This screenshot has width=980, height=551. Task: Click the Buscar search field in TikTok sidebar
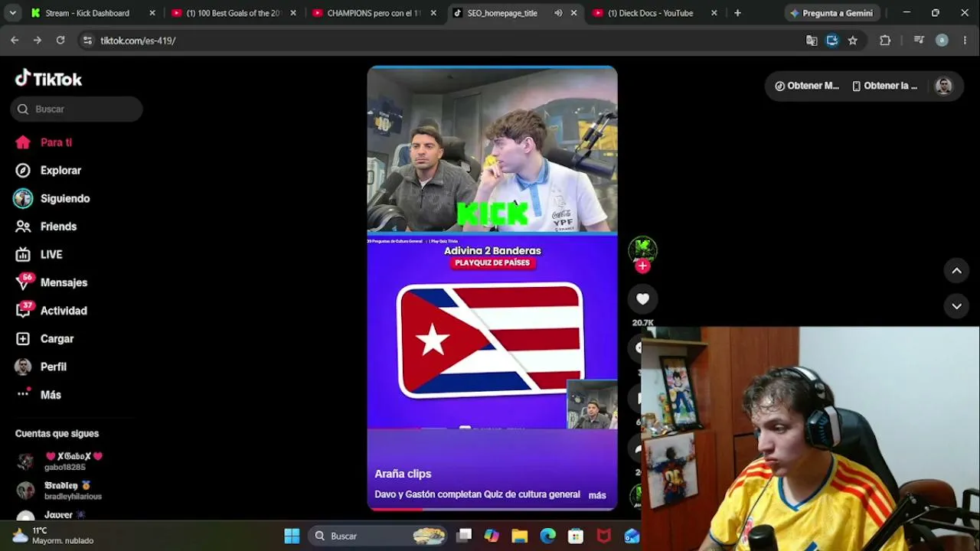(x=77, y=109)
